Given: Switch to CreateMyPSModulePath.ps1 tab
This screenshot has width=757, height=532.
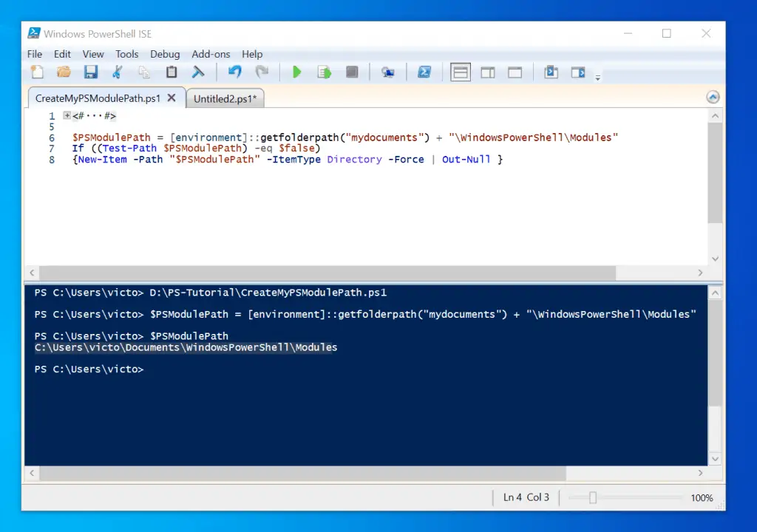Looking at the screenshot, I should coord(98,98).
